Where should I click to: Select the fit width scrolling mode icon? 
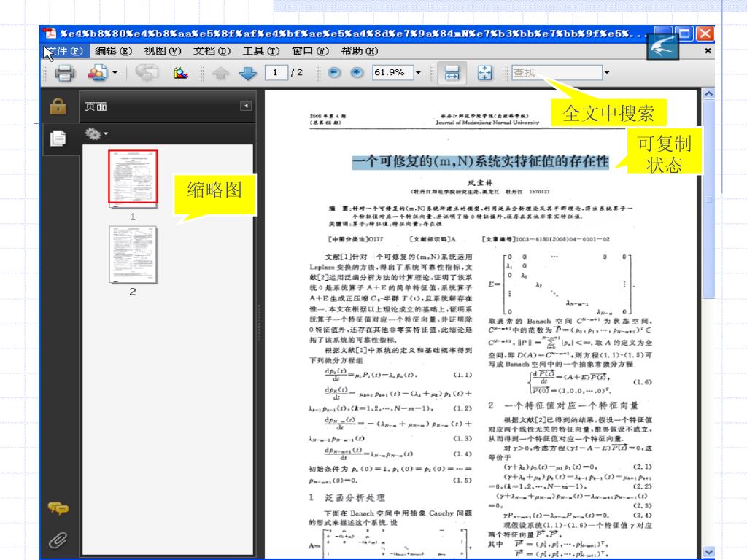(452, 73)
